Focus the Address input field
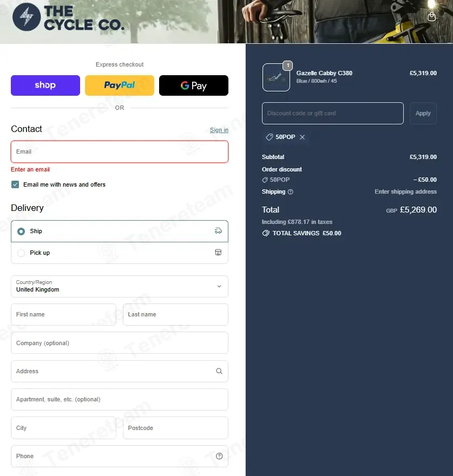The image size is (453, 476). click(x=120, y=371)
